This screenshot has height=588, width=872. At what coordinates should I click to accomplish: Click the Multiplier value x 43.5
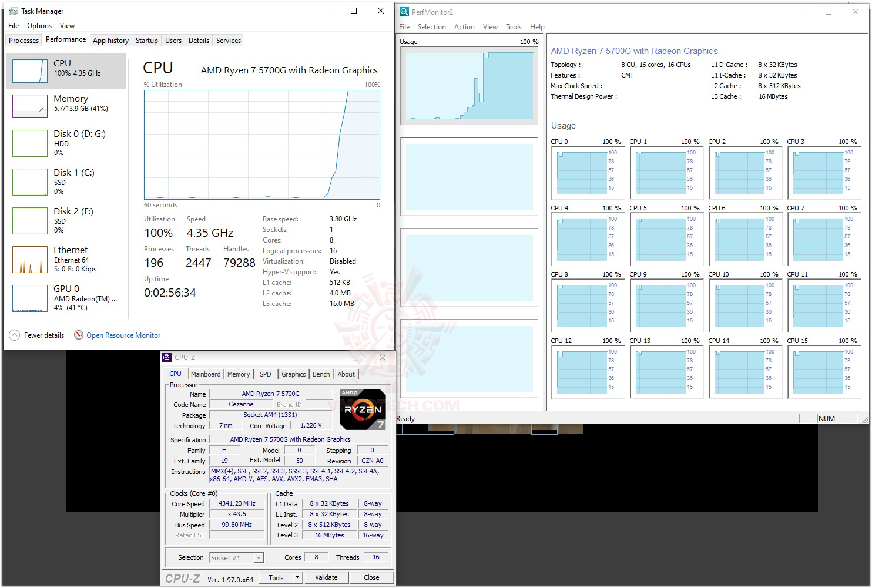pyautogui.click(x=237, y=514)
